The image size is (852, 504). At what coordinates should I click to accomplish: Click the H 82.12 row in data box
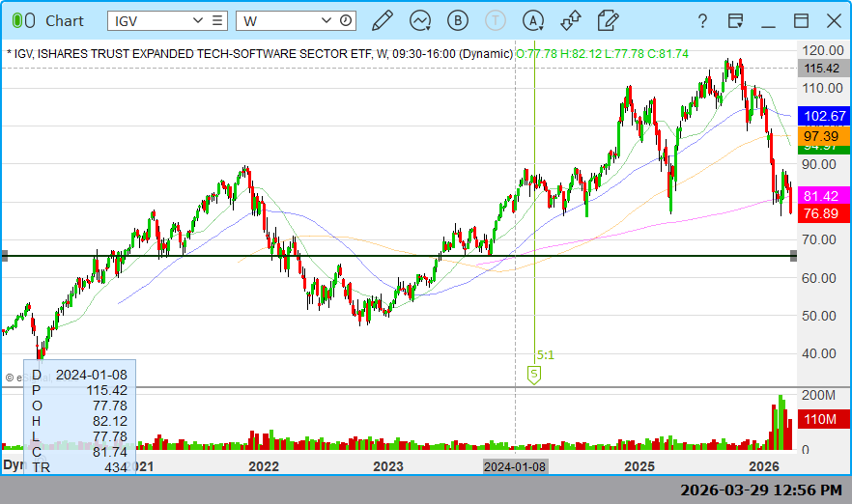[x=79, y=421]
